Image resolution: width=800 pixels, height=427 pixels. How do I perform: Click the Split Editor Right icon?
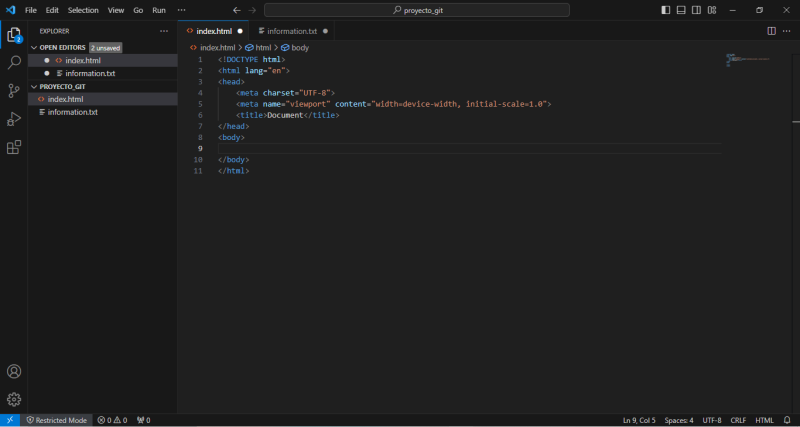tap(771, 31)
